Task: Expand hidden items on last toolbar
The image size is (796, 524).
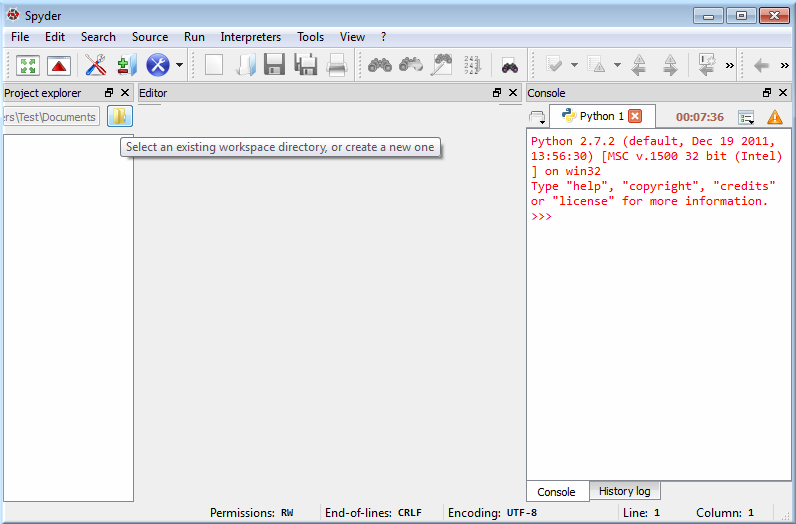Action: coord(785,66)
